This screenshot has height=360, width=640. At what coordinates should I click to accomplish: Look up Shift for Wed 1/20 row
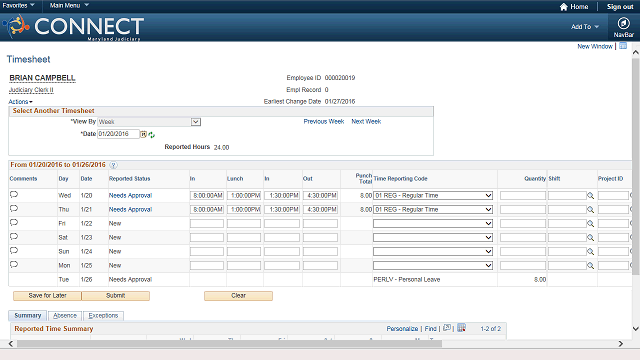coord(590,196)
